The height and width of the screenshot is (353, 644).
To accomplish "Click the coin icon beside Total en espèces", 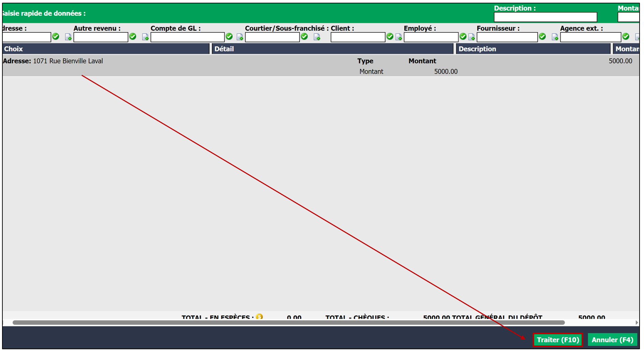I will (259, 317).
